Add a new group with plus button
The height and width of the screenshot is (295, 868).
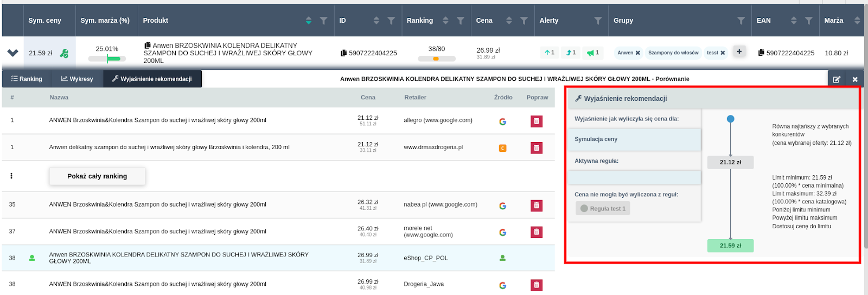click(739, 52)
